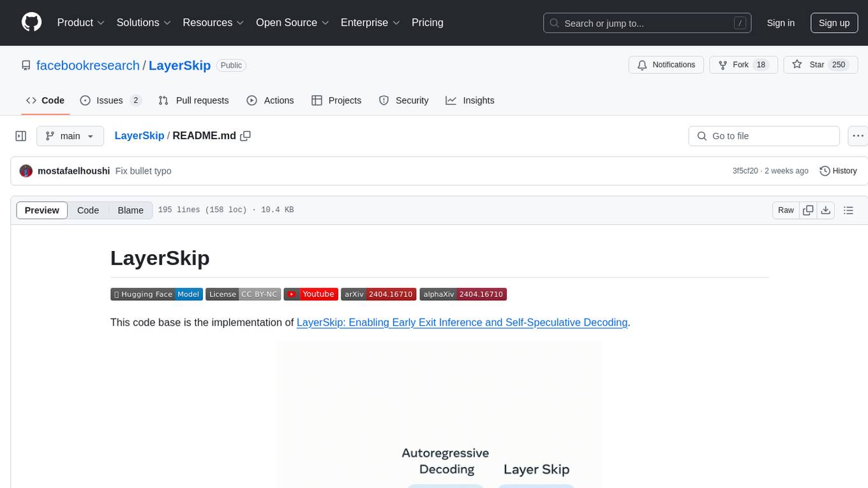
Task: Open the Solutions menu
Action: click(x=144, y=22)
